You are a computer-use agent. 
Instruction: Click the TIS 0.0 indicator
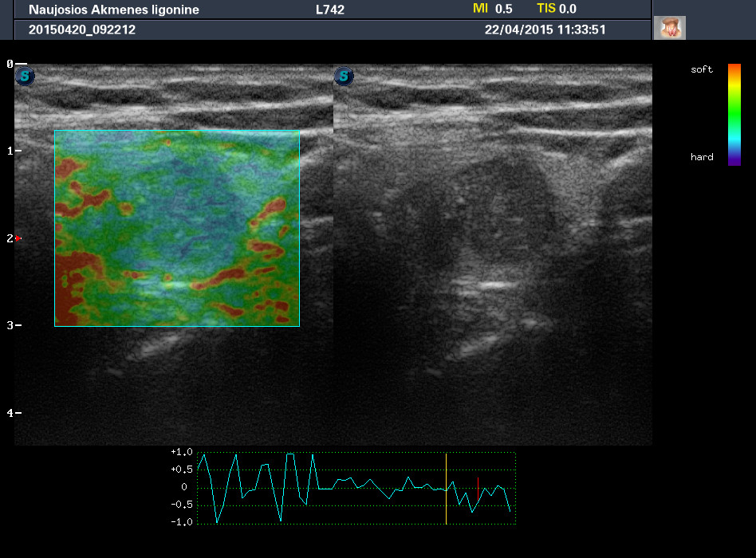click(x=557, y=9)
